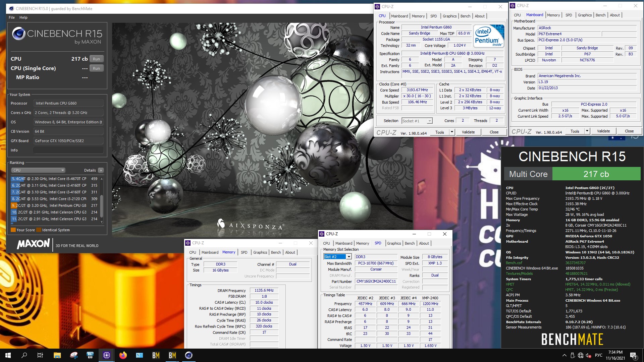Select highlighted ranking row Pentium G8 217
Viewport: 644px width, 362px height.
[x=55, y=205]
